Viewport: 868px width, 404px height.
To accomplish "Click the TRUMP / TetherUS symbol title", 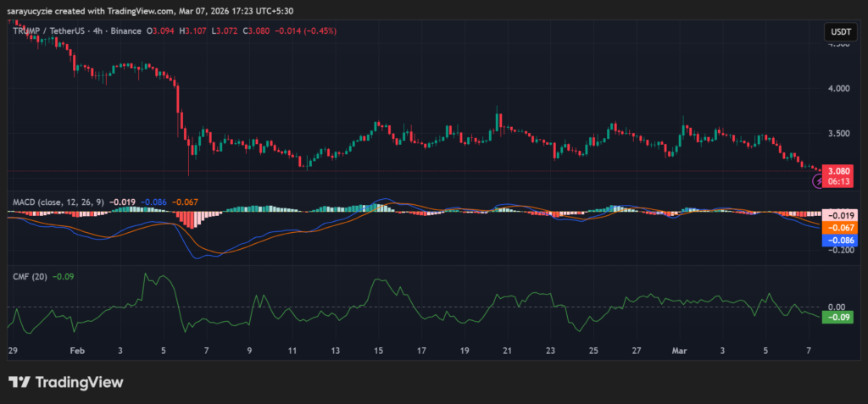I will tap(48, 31).
